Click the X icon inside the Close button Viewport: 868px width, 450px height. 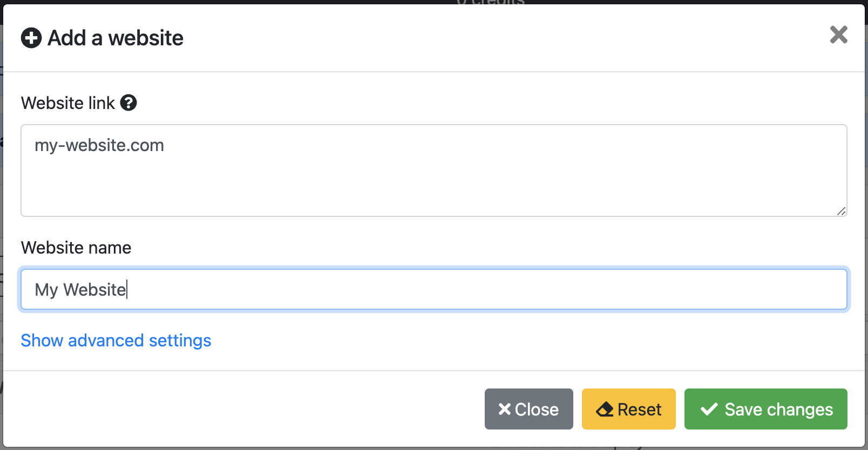coord(505,409)
